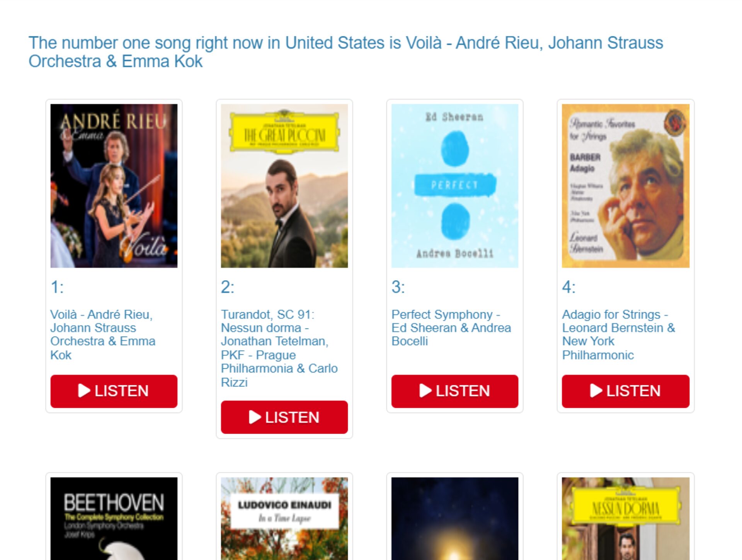Click the play triangle on first LISTEN button

pos(84,391)
